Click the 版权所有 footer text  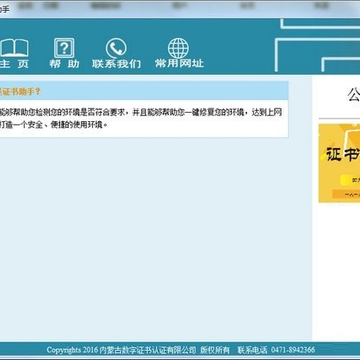click(215, 350)
